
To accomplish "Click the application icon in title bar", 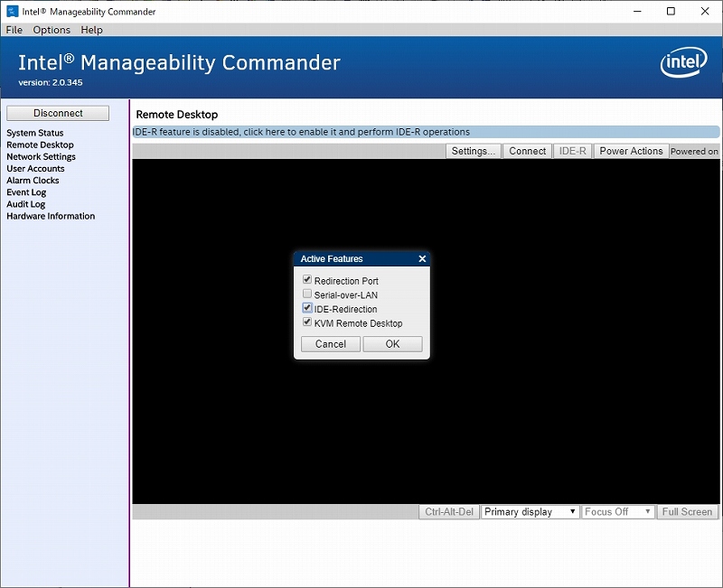I will coord(12,11).
